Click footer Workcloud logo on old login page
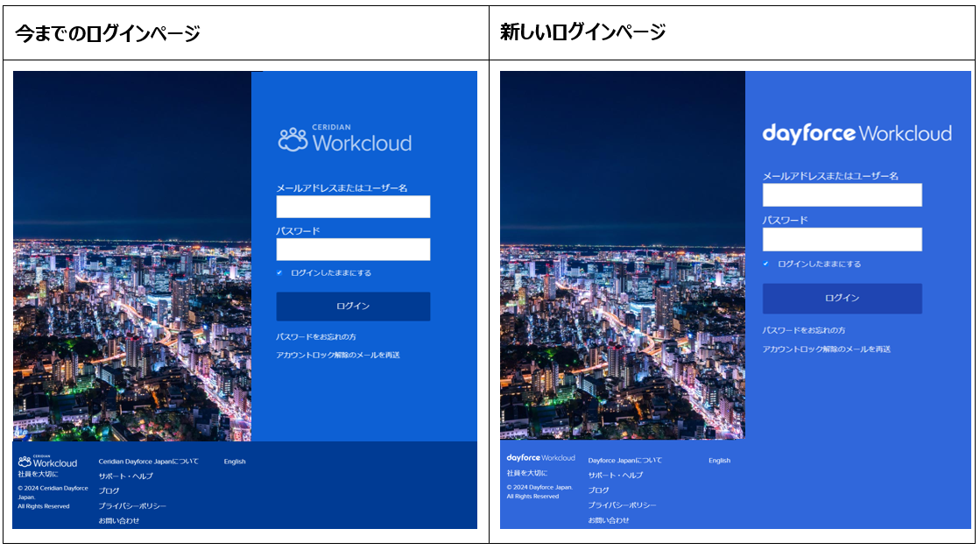 [x=47, y=462]
